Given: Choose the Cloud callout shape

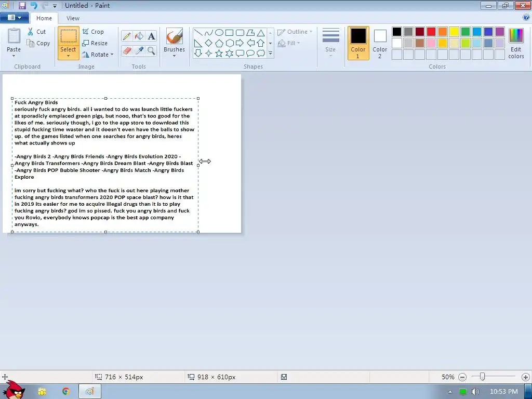Looking at the screenshot, I should click(261, 54).
